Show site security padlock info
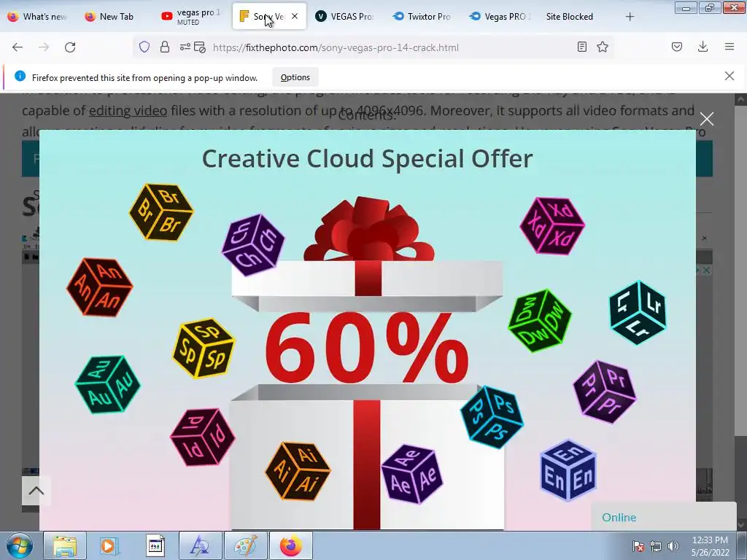The width and height of the screenshot is (747, 560). (165, 47)
